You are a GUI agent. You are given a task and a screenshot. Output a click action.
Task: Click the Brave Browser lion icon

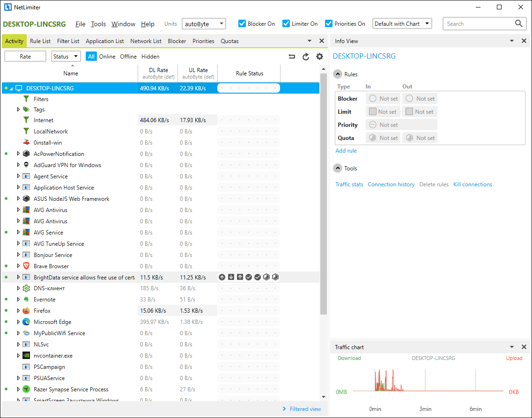point(26,266)
